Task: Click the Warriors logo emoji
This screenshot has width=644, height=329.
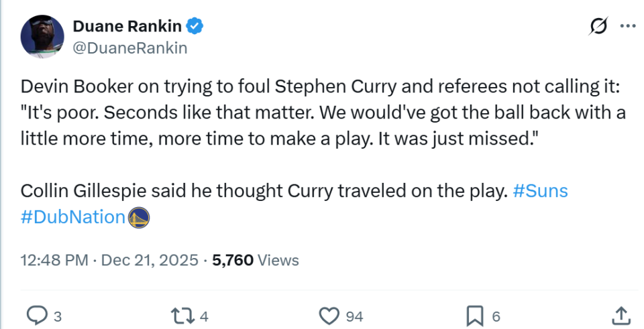Action: point(139,218)
